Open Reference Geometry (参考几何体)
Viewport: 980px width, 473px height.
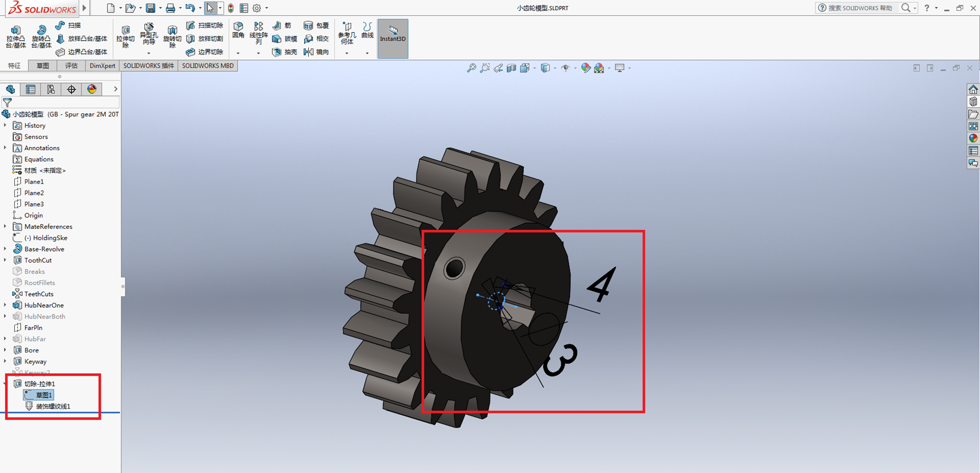(x=347, y=33)
